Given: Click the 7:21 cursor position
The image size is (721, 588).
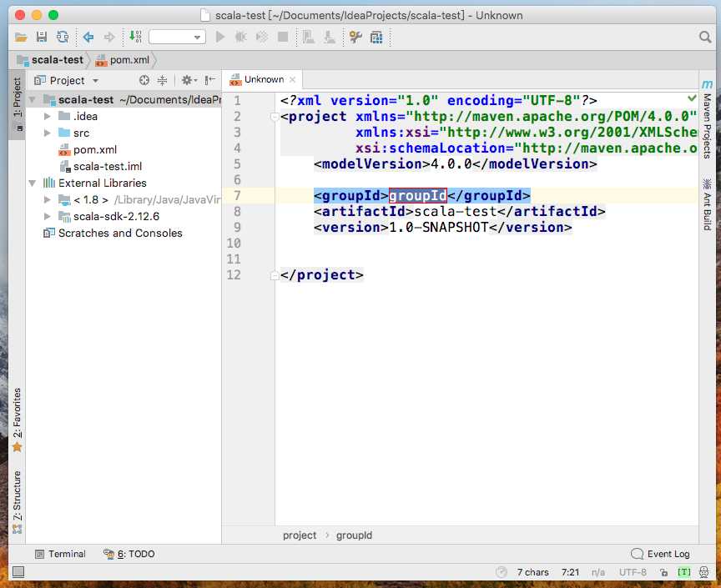Looking at the screenshot, I should tap(570, 572).
